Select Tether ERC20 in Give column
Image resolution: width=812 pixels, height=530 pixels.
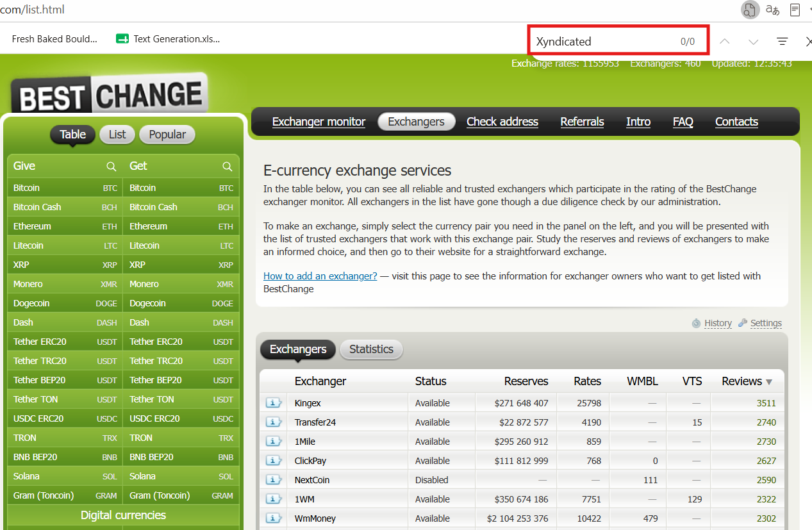click(65, 342)
